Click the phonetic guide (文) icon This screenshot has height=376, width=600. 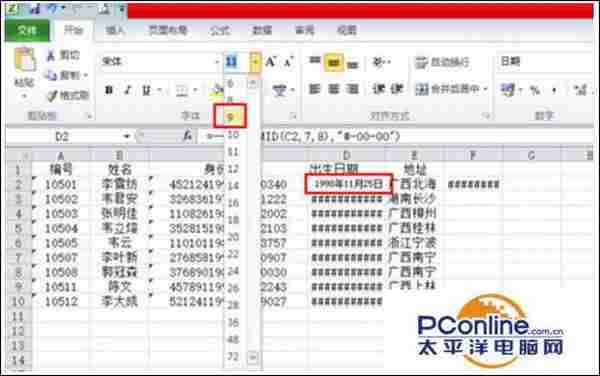(280, 91)
